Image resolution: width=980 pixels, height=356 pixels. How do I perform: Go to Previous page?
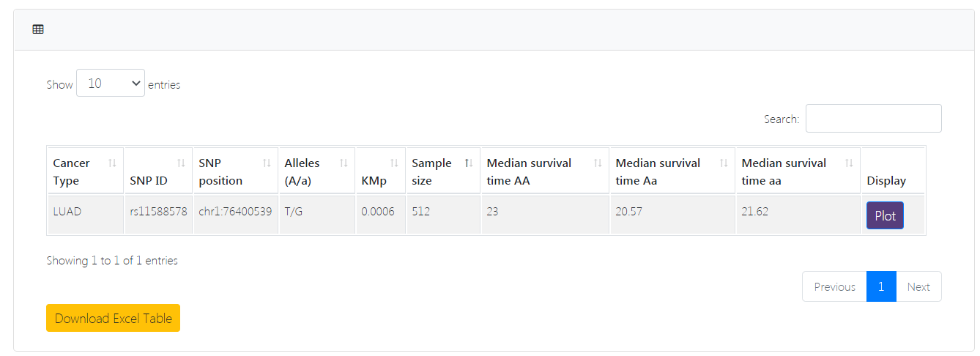[x=834, y=286]
